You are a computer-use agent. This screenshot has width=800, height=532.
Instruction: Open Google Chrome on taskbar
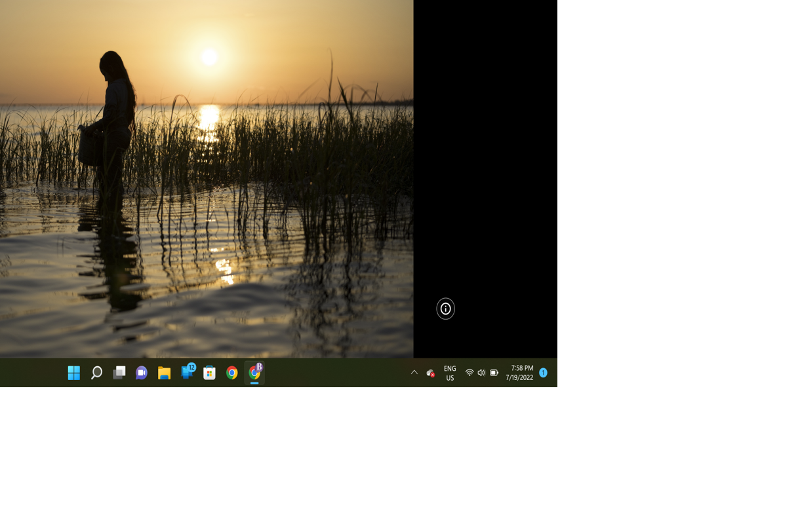232,373
